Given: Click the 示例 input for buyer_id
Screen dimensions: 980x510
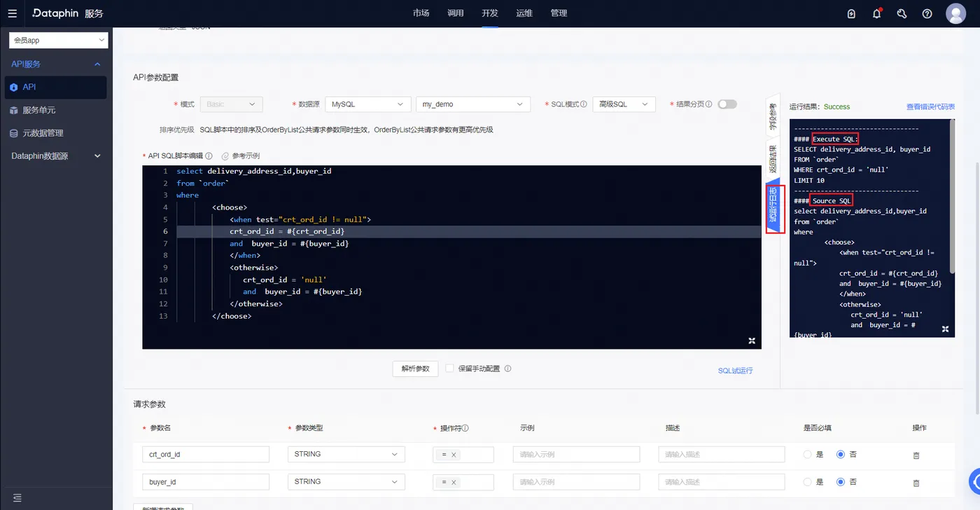Looking at the screenshot, I should tap(576, 482).
